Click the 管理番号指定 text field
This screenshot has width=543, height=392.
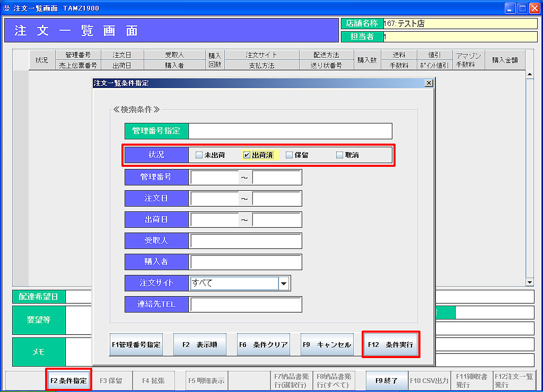pos(290,131)
